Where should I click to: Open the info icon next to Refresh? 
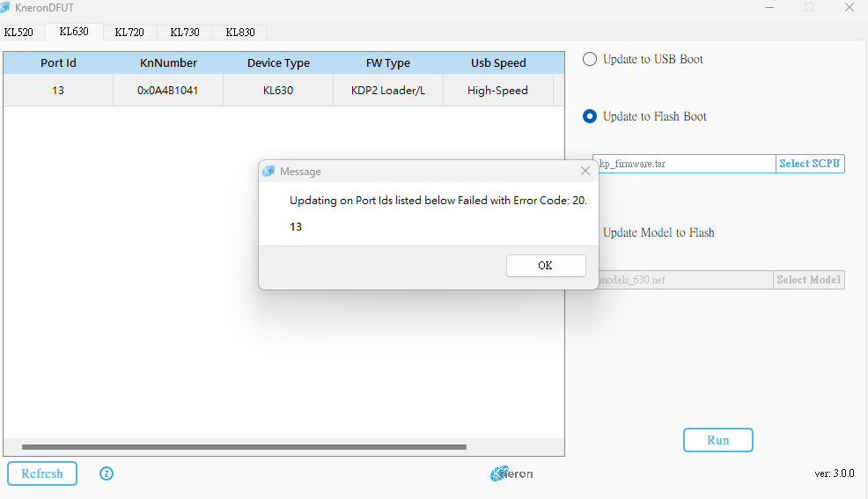(x=107, y=473)
